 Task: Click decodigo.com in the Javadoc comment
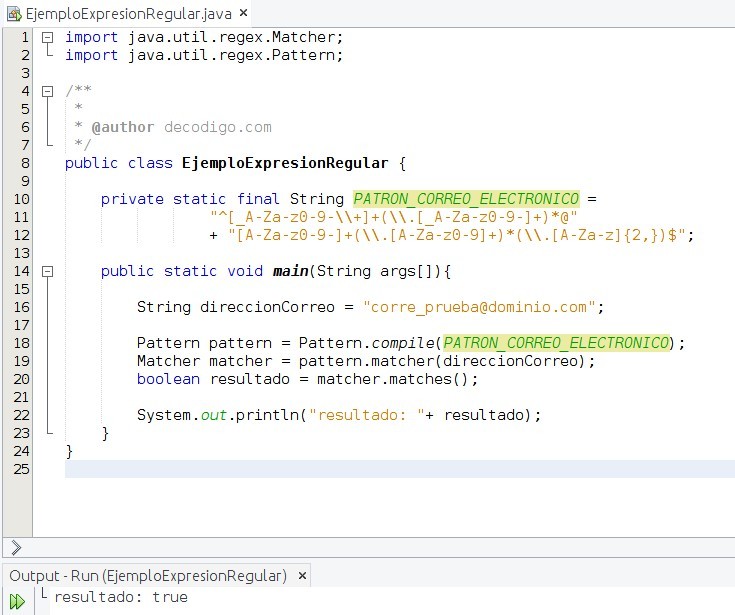[x=218, y=128]
